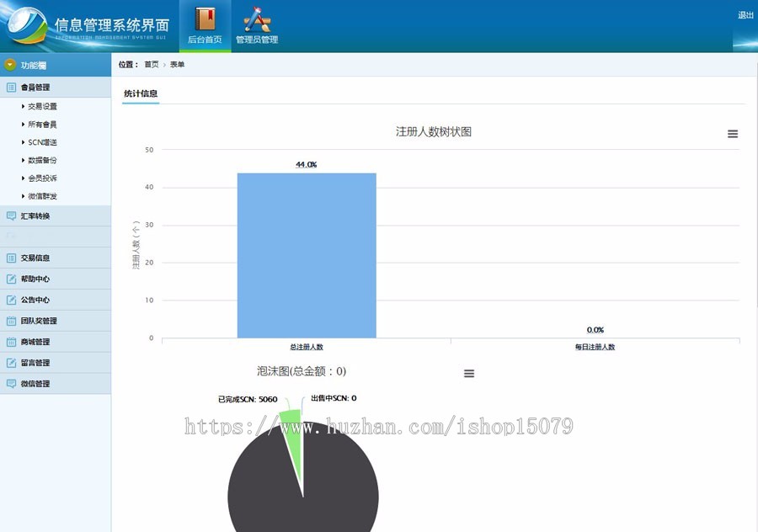Select the 交易信息 transaction info icon
Viewport: 758px width, 532px height.
[x=13, y=258]
